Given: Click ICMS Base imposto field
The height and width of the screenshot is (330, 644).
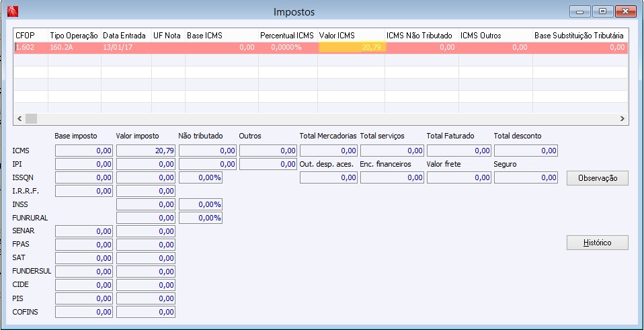Looking at the screenshot, I should click(x=84, y=151).
